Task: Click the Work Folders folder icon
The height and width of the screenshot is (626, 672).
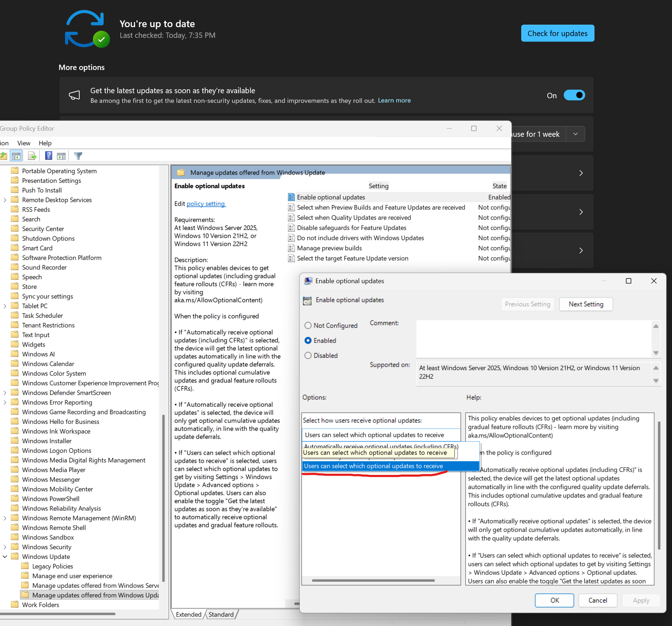Action: pos(15,604)
